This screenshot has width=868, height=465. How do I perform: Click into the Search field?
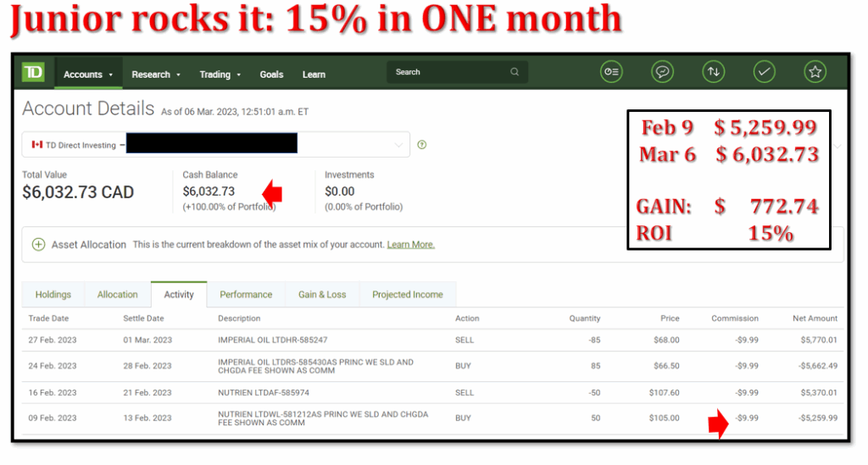point(449,73)
